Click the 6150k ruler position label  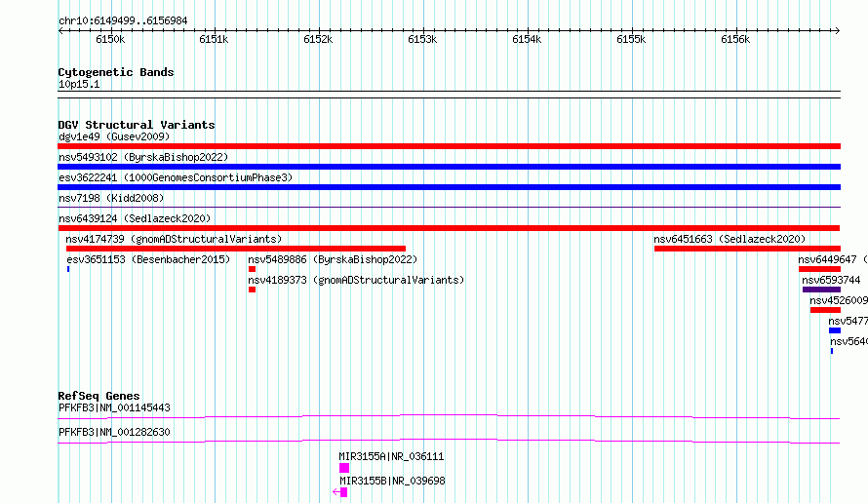[110, 40]
